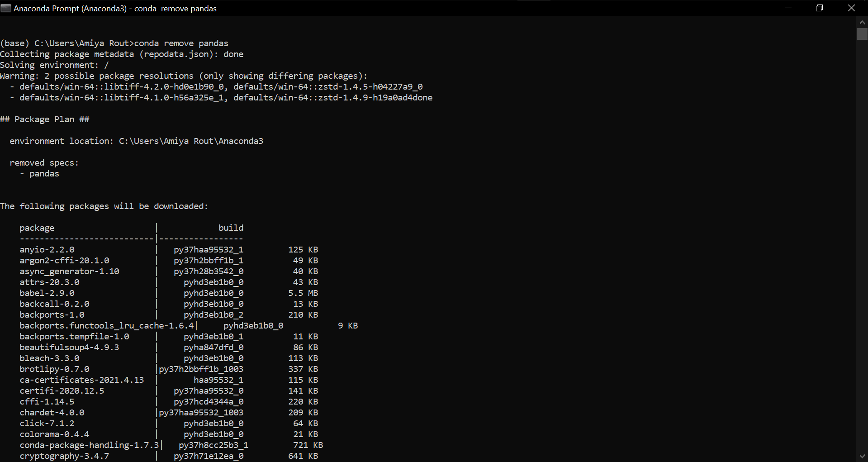Close the Anaconda Prompt window
The width and height of the screenshot is (868, 462).
click(851, 8)
